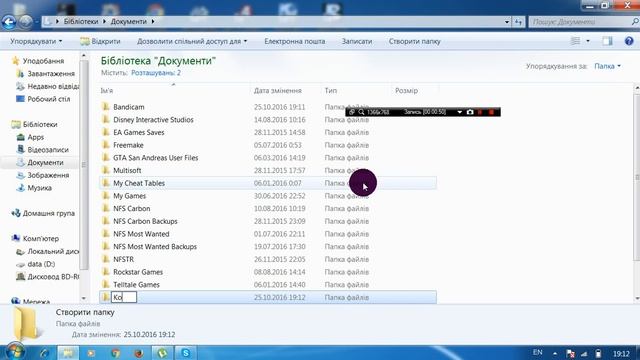
Task: Open 'Робочий стіл' in the sidebar
Action: [x=49, y=99]
